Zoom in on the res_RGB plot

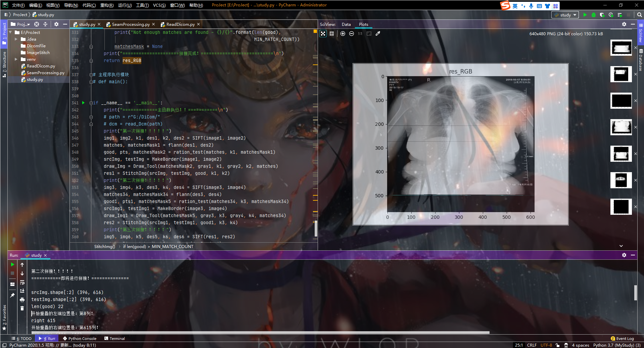click(x=343, y=34)
